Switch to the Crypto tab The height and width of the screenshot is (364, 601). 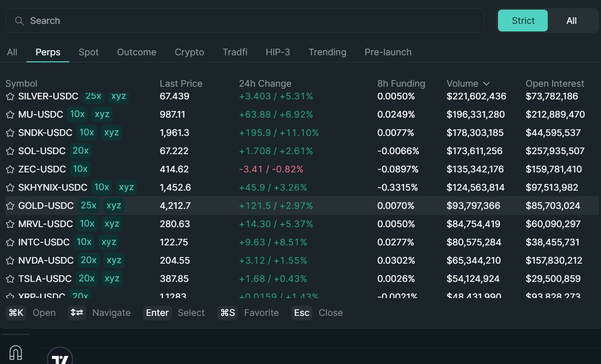pyautogui.click(x=189, y=52)
